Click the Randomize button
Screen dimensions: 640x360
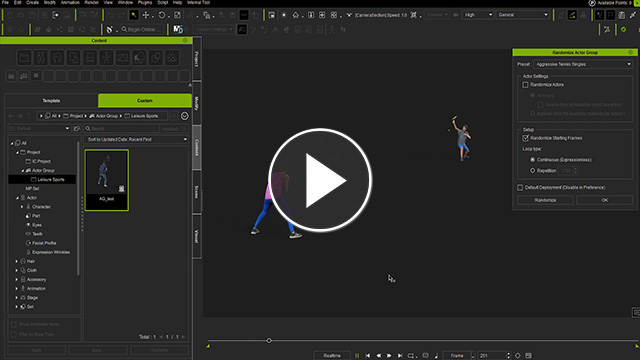(545, 200)
